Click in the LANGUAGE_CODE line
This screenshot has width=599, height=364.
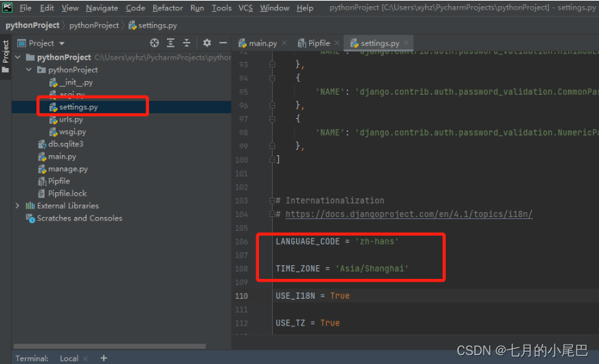click(x=337, y=241)
